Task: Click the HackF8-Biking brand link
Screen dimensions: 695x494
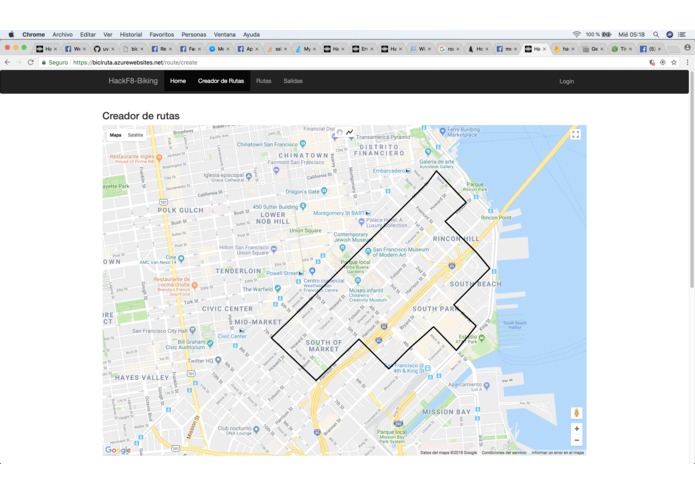Action: pos(133,81)
